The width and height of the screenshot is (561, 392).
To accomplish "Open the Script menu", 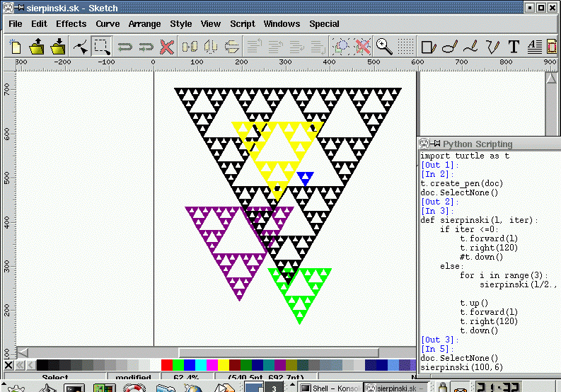I will [x=243, y=23].
